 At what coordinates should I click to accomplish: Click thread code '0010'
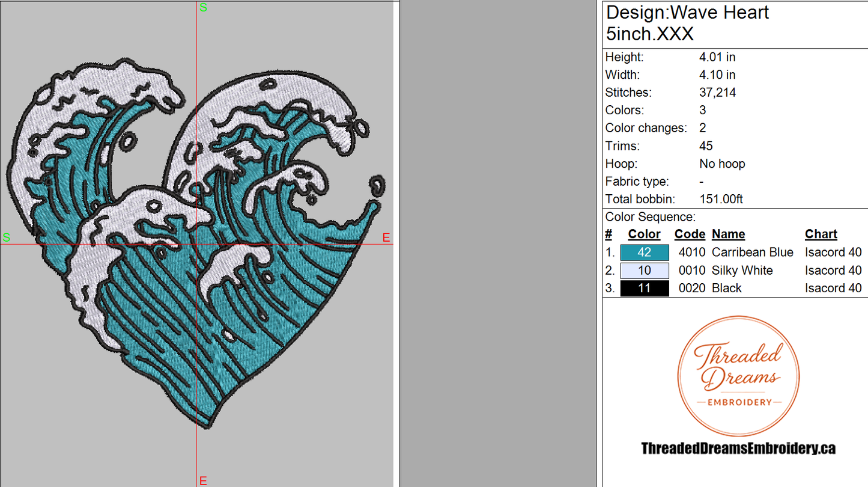692,271
